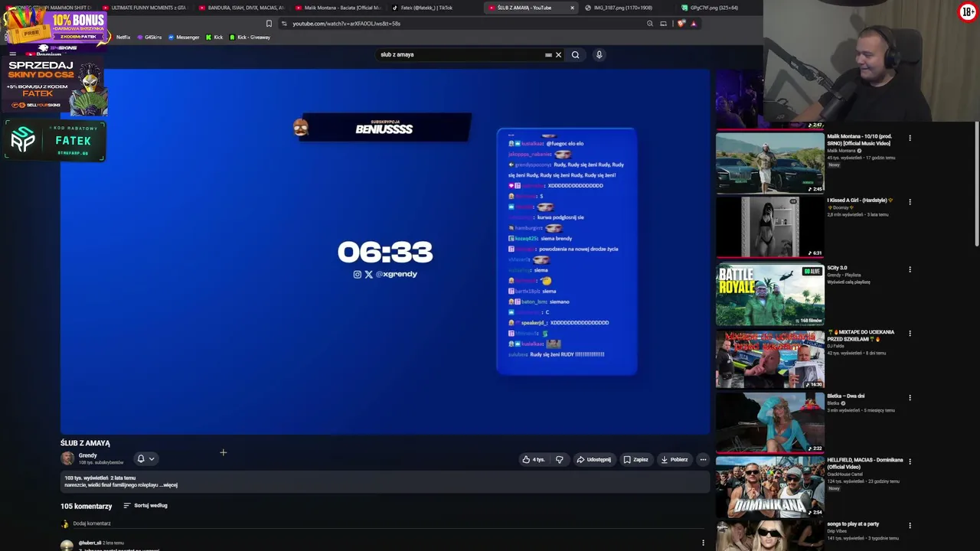Click the bookmark icon left of the address bar
980x551 pixels.
[x=269, y=24]
